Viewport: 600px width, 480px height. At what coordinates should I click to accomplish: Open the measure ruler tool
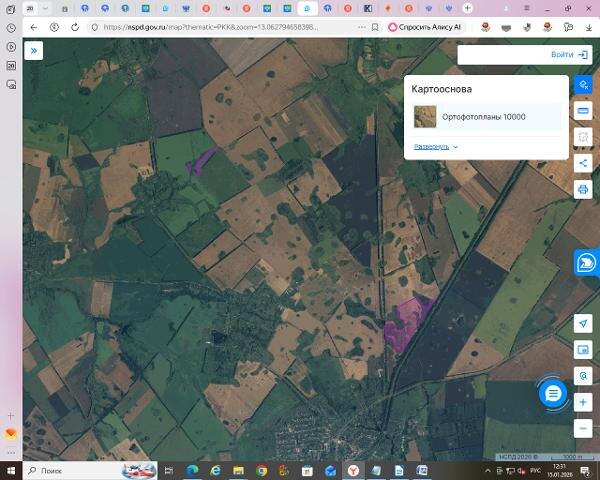click(583, 111)
